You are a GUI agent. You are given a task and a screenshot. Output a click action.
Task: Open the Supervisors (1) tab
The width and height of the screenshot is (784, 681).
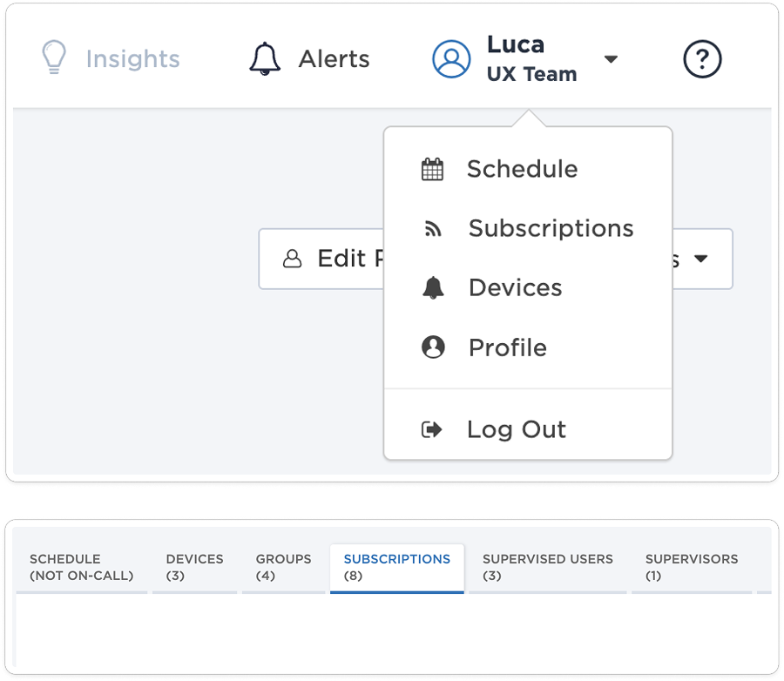[691, 567]
